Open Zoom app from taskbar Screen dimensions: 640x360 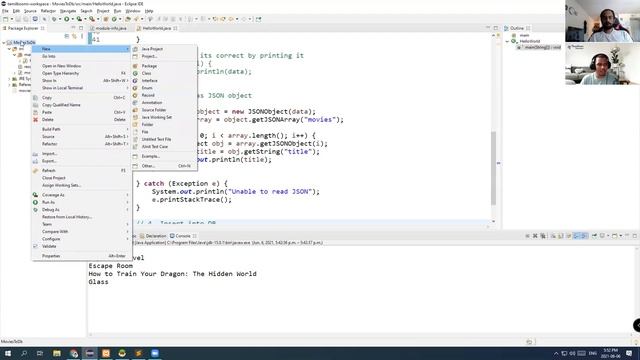155,353
